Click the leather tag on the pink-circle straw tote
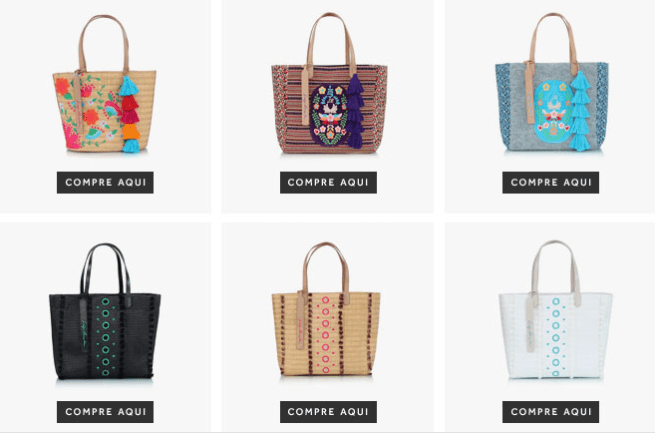 click(300, 320)
